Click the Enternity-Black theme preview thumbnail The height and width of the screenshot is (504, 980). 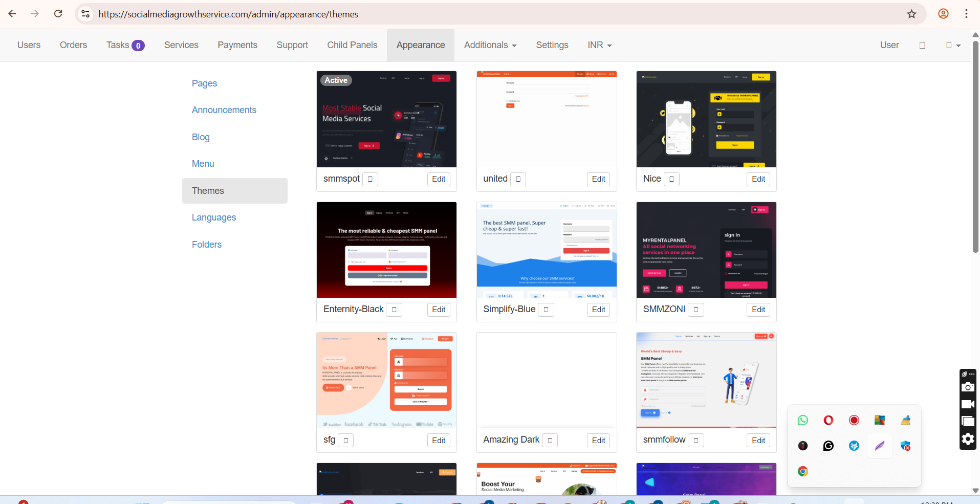386,250
